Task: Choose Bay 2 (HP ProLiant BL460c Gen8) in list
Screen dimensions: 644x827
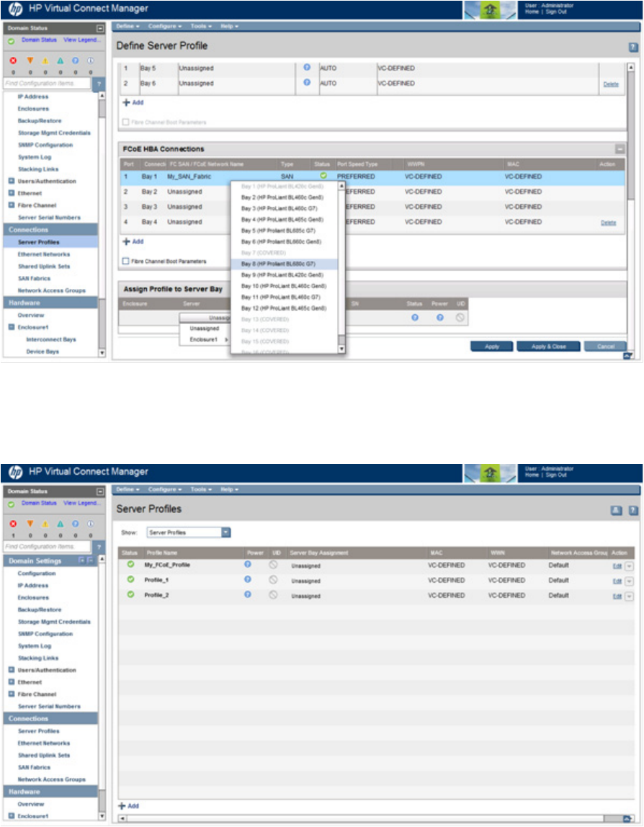Action: (285, 197)
